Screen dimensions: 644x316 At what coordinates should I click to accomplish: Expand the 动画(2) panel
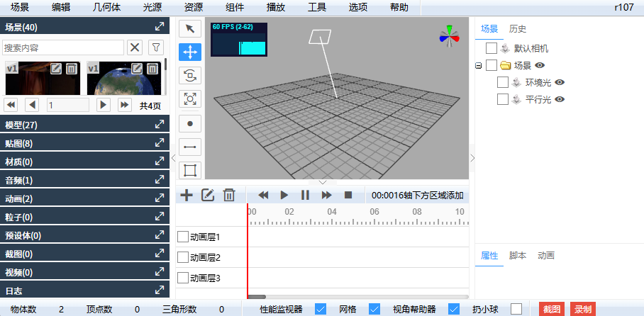pos(160,198)
